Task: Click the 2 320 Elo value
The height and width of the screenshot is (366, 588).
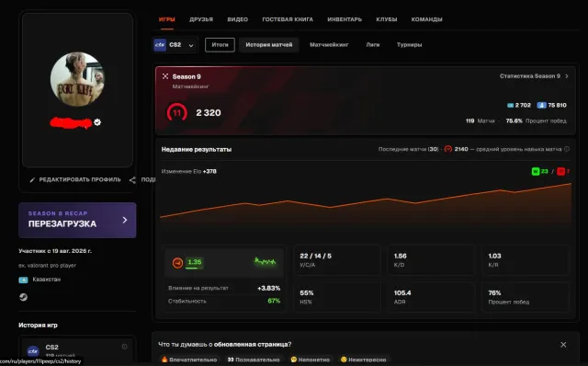Action: [x=209, y=112]
